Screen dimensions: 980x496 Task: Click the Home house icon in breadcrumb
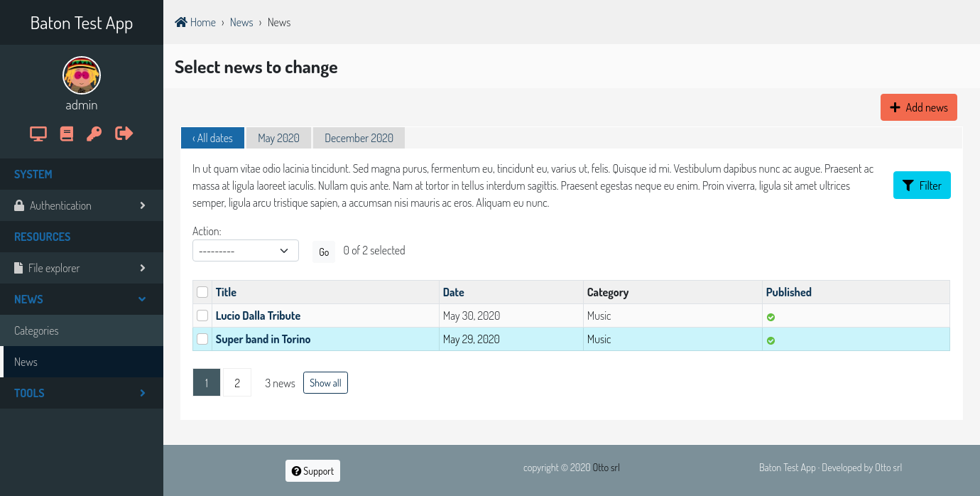click(181, 22)
